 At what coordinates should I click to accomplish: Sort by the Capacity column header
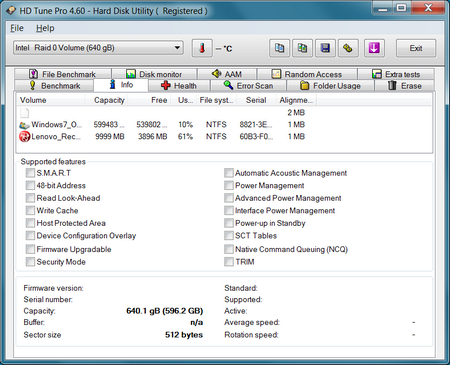(106, 100)
